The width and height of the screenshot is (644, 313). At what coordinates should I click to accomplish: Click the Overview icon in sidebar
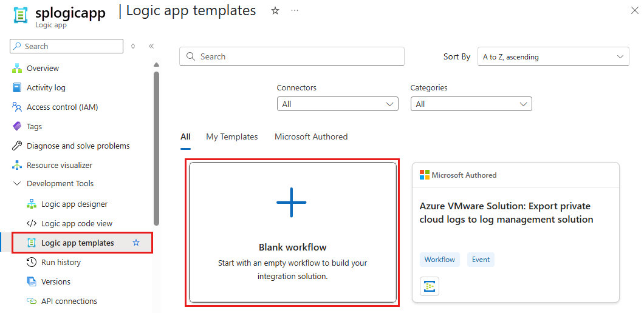click(17, 68)
